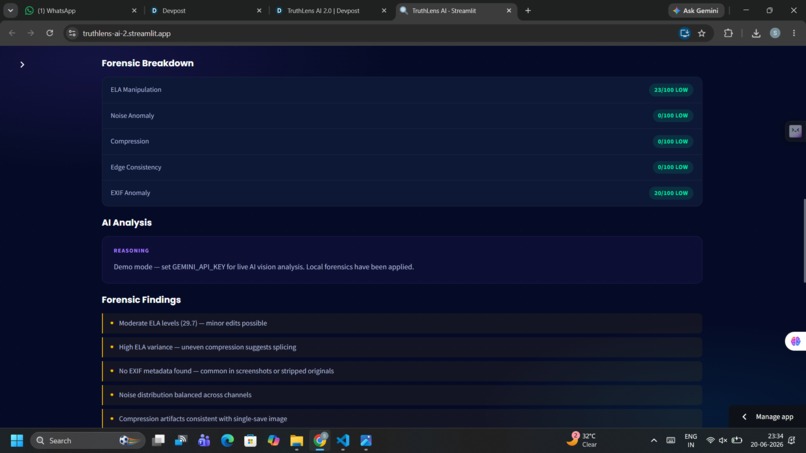
Task: Open the weather widget showing 32°C Clear
Action: [x=583, y=440]
